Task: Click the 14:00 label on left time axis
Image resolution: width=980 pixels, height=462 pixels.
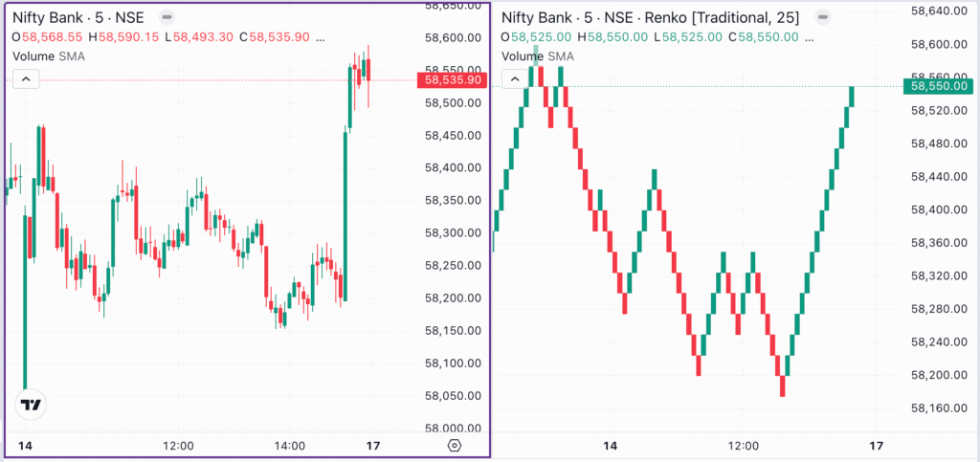Action: 289,446
